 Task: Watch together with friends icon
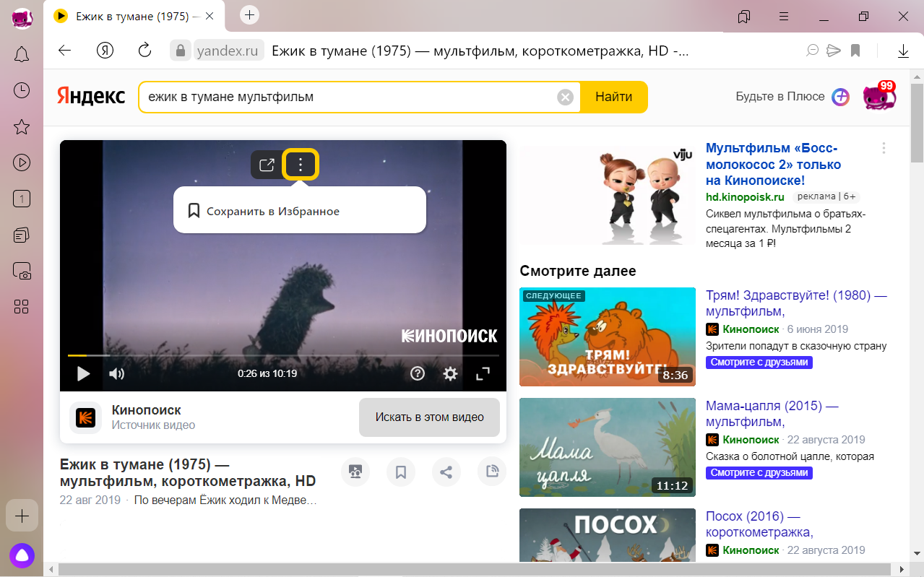click(355, 472)
